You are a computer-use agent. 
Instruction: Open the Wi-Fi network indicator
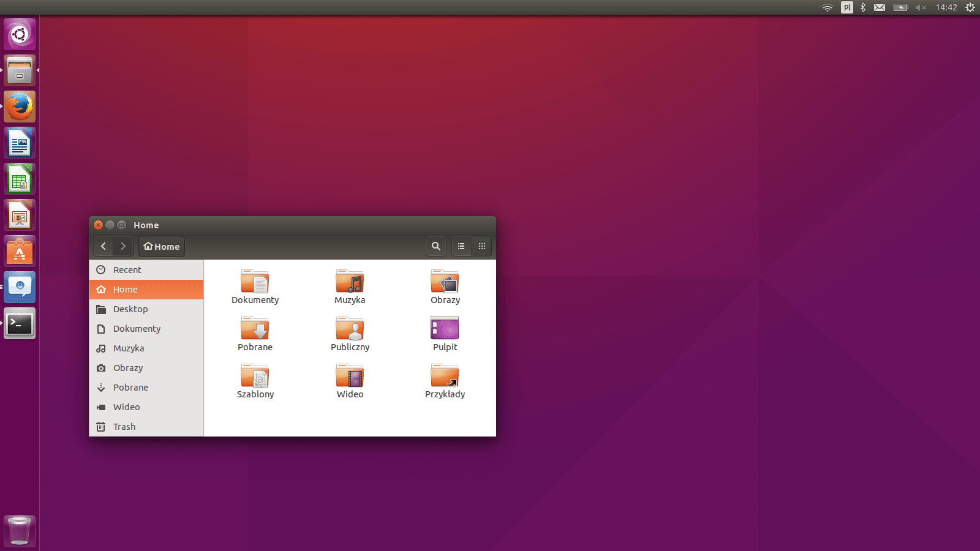click(x=827, y=7)
